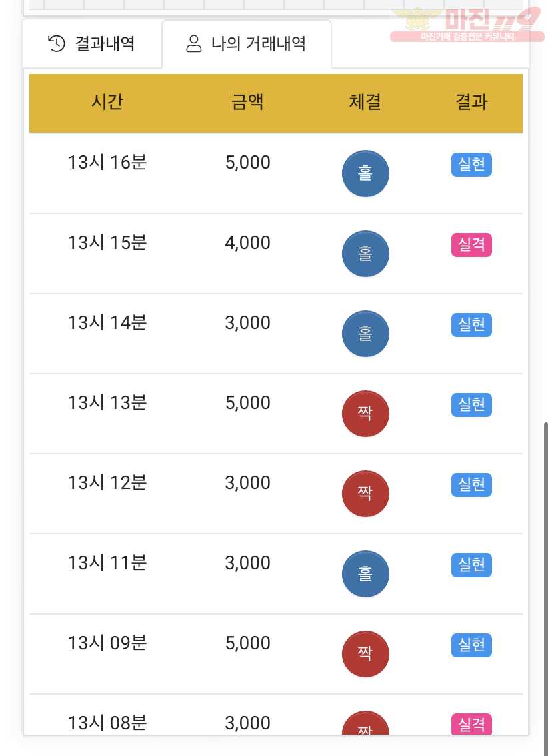Select the red 짝 chip at 13시 13분

point(365,414)
